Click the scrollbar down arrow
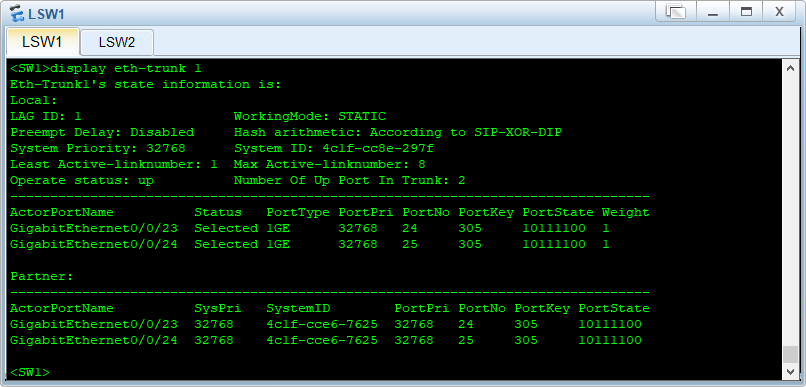 (x=791, y=372)
